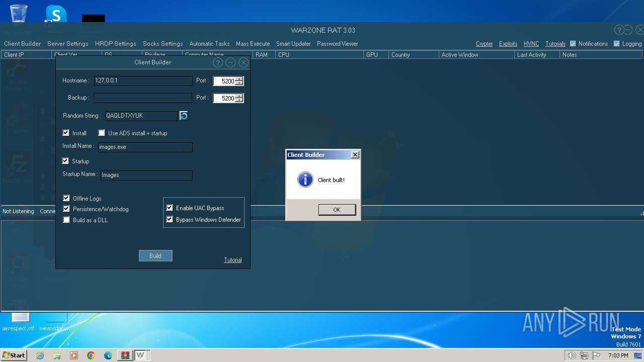Regenerate the random string with refresh icon
The height and width of the screenshot is (362, 644).
pyautogui.click(x=184, y=116)
